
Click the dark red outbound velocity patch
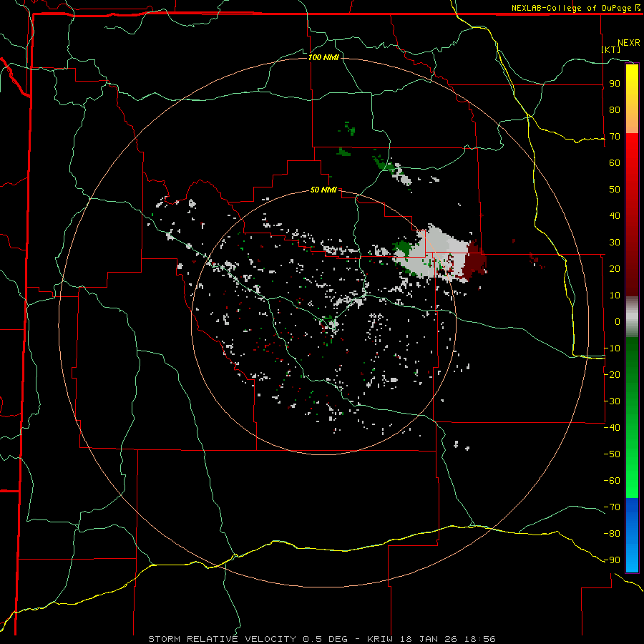click(475, 260)
